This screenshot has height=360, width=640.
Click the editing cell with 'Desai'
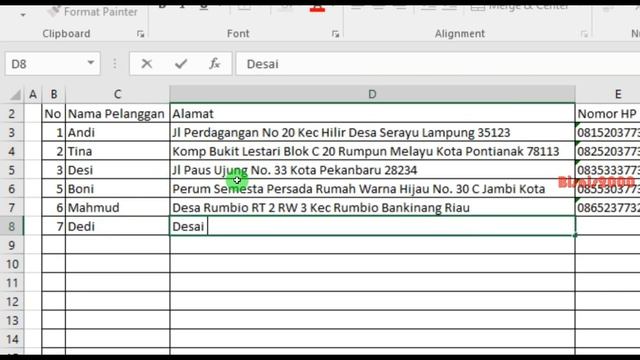pyautogui.click(x=372, y=226)
